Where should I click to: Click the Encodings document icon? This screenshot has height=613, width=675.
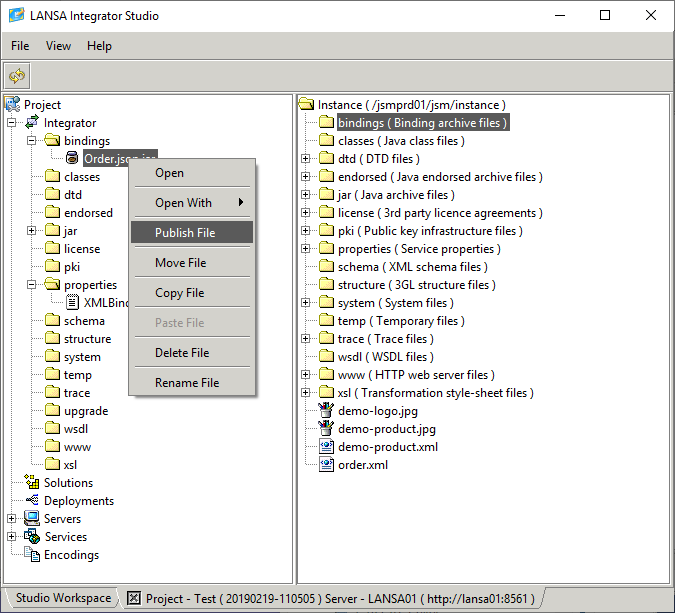point(32,555)
